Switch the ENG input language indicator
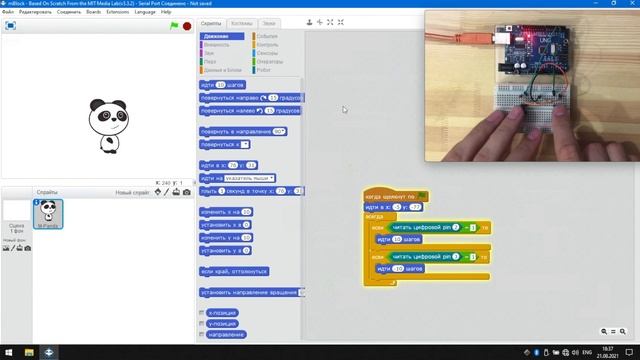The image size is (640, 360). click(x=587, y=352)
